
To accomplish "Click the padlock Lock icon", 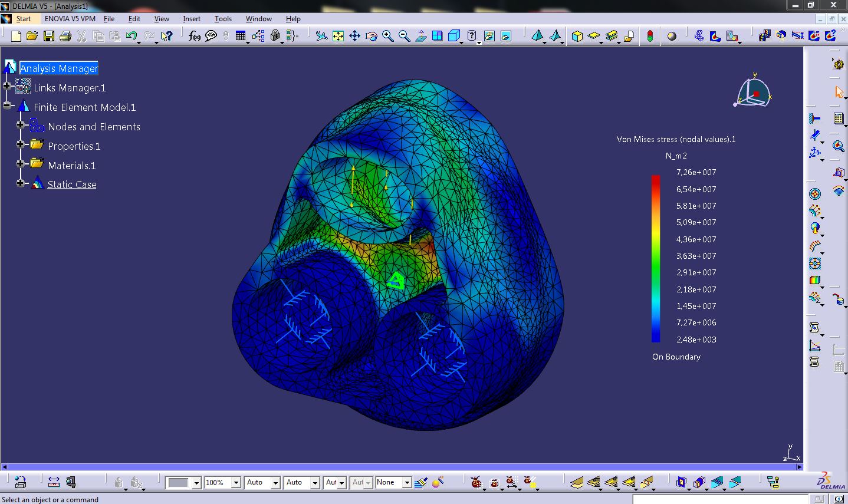I will click(x=275, y=37).
